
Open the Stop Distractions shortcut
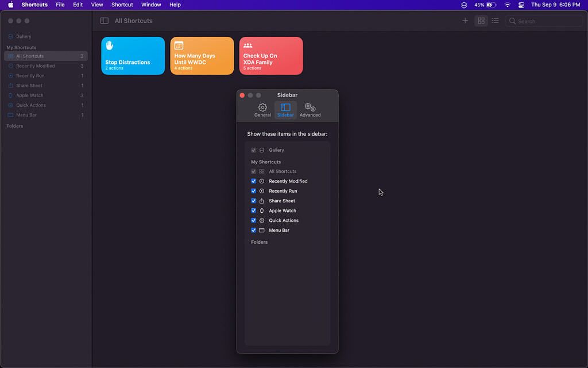click(133, 55)
